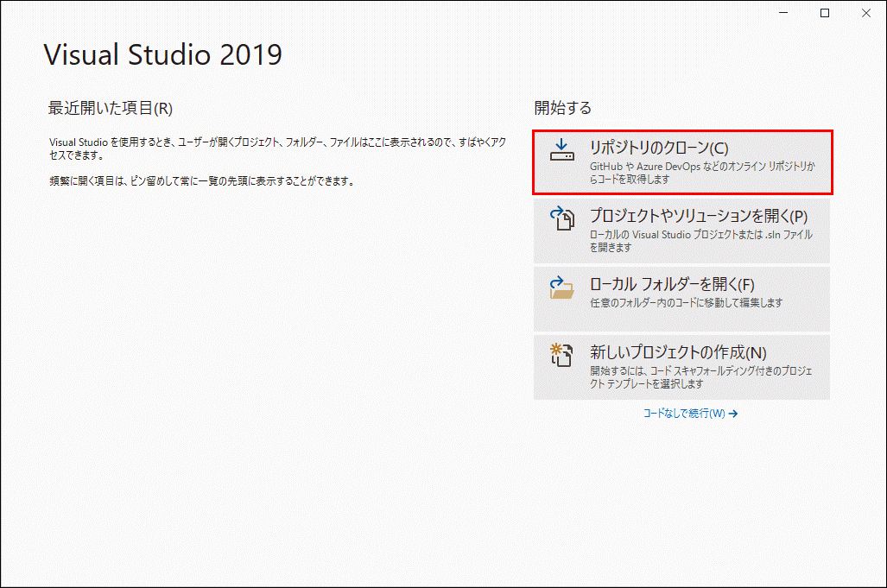The image size is (887, 588).
Task: Click the open local folder icon
Action: tap(561, 288)
